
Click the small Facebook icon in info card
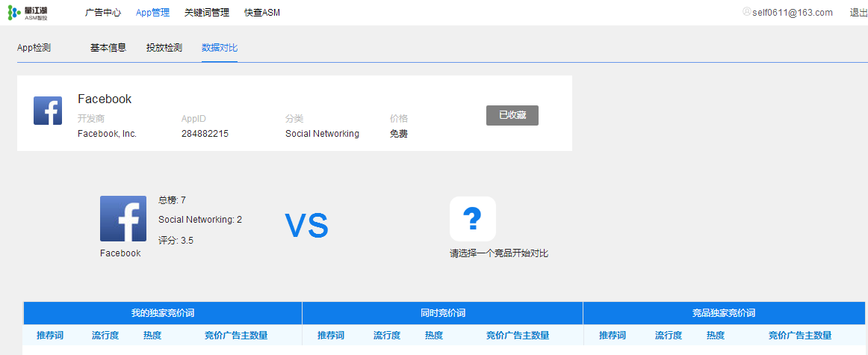click(48, 111)
